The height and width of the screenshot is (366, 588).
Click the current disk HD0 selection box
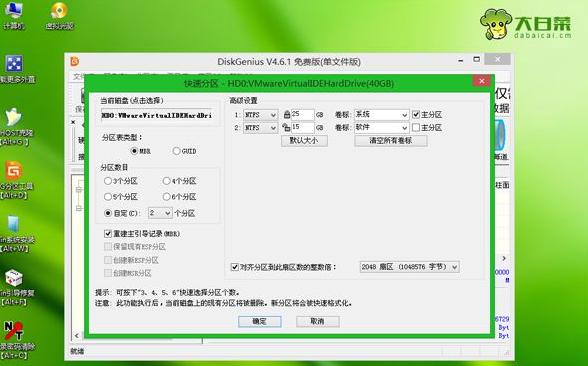(158, 116)
